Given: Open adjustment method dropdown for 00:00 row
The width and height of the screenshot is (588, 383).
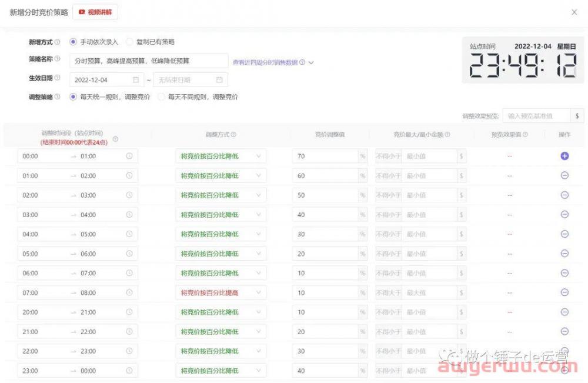Looking at the screenshot, I should coord(220,156).
